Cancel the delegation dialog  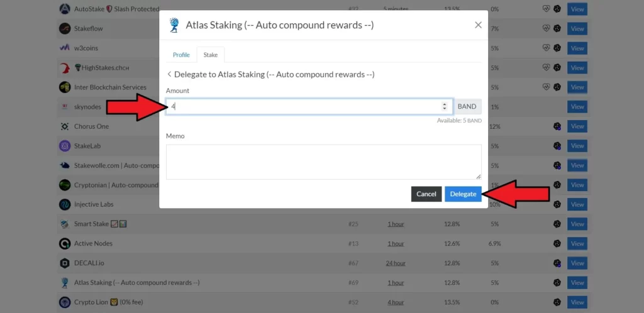(x=426, y=194)
